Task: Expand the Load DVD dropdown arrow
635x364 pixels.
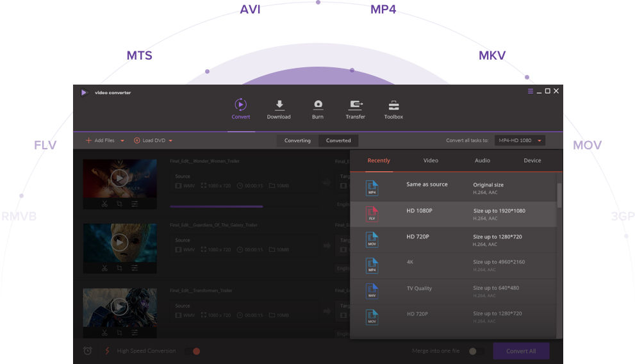Action: coord(171,141)
